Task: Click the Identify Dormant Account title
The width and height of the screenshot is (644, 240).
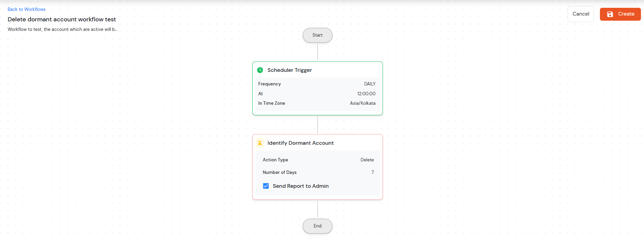Action: pos(300,143)
